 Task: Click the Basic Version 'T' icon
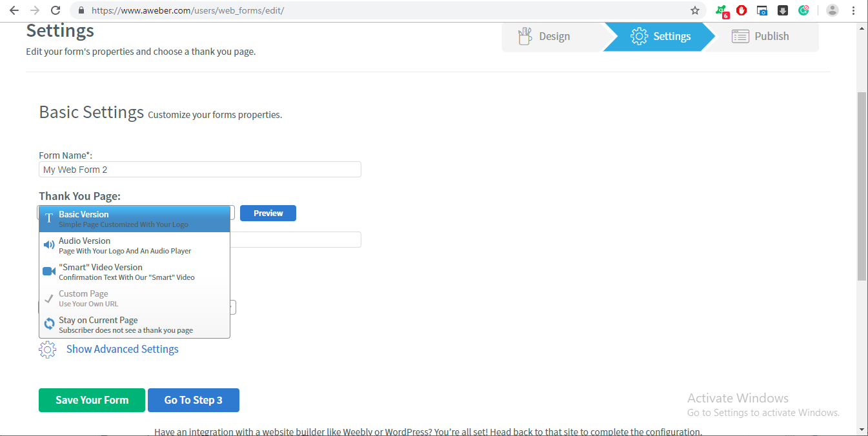49,218
